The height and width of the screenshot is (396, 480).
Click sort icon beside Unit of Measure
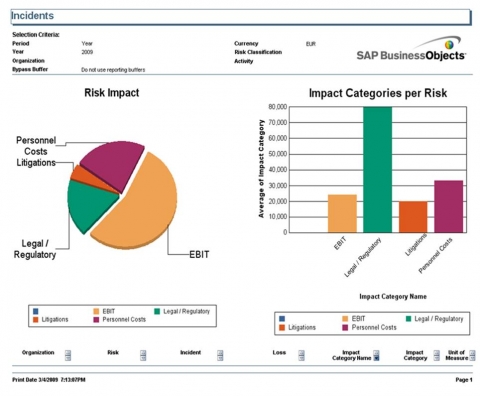click(472, 355)
